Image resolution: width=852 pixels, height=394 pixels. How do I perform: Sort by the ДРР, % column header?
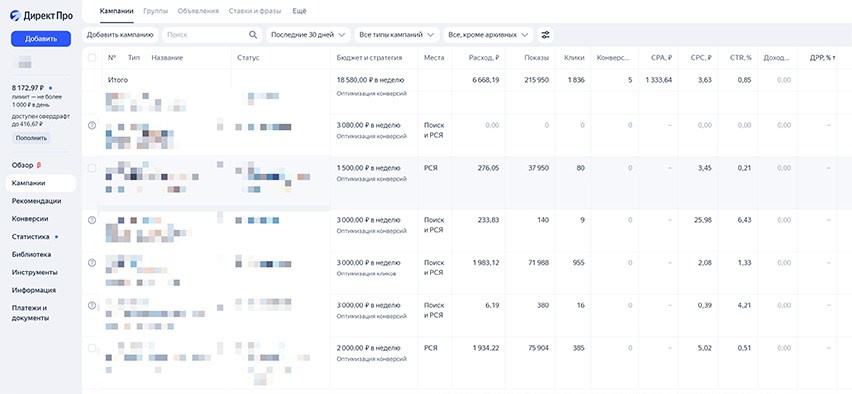pos(822,58)
